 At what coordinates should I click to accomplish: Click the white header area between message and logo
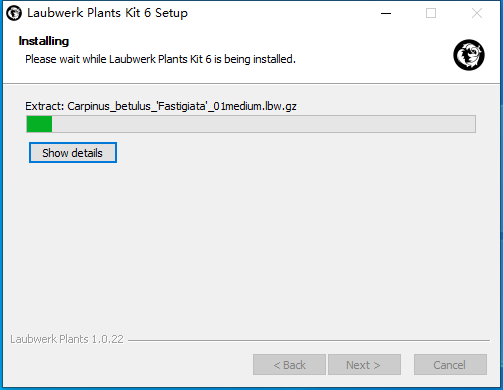pyautogui.click(x=373, y=55)
